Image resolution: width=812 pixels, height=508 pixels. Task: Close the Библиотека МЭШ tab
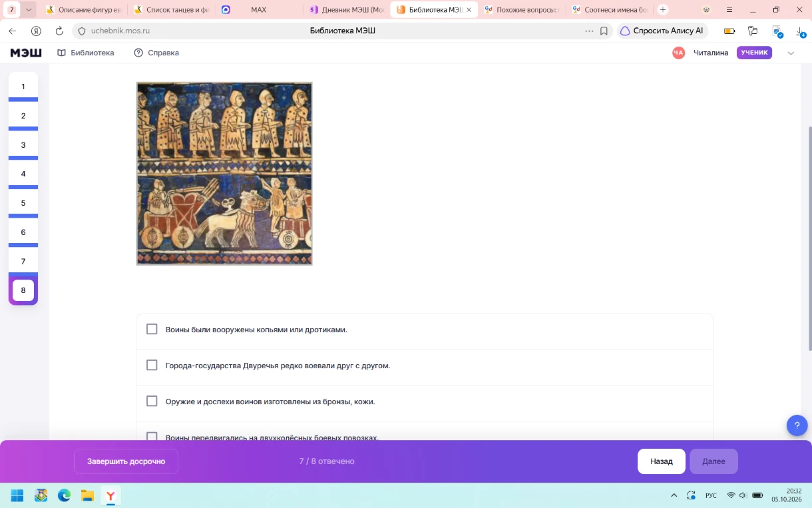[x=469, y=10]
